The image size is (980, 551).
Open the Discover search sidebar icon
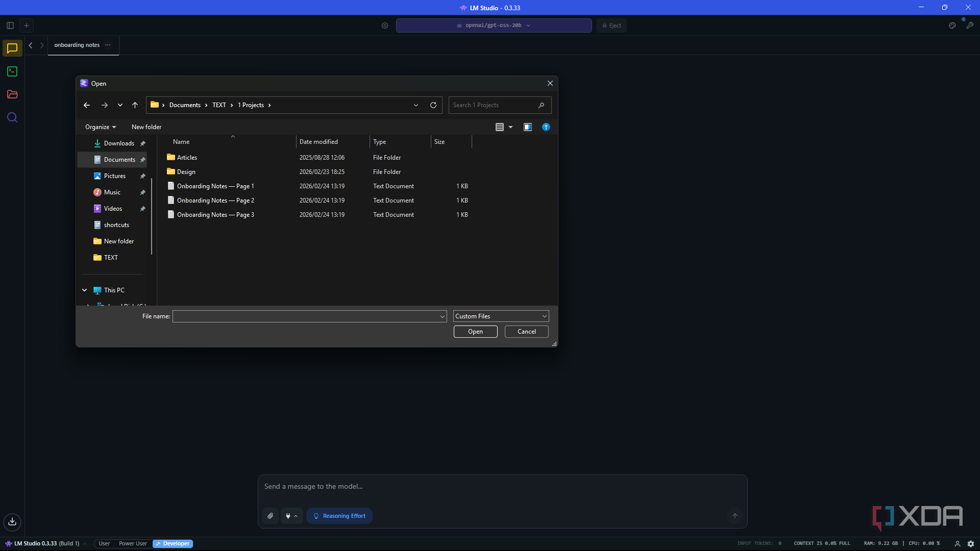click(x=12, y=118)
